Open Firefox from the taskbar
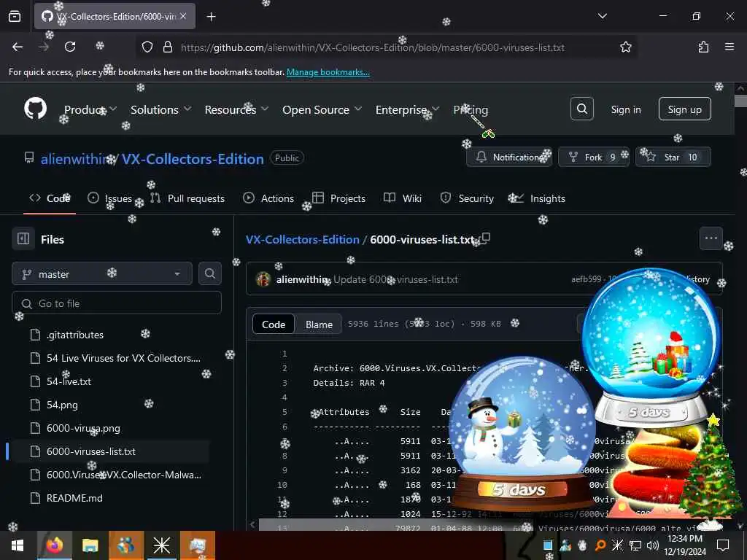747x560 pixels. click(54, 545)
